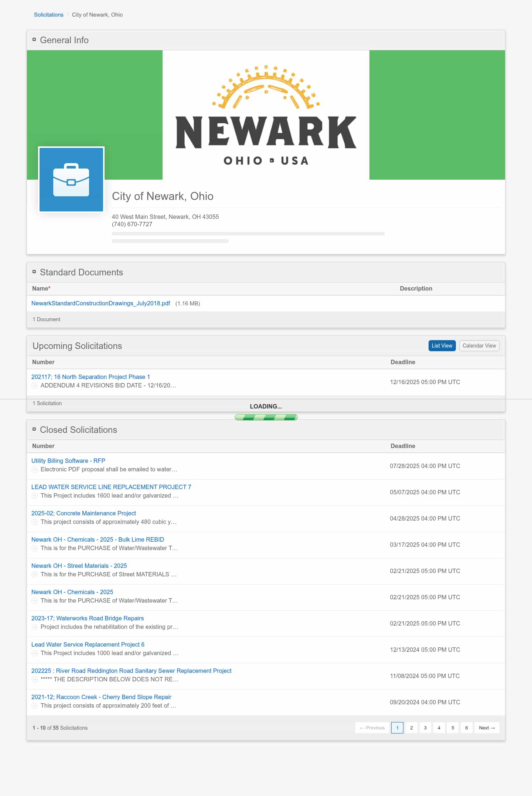Click the Number header in Closed Solicitations
Viewport: 532px width, 796px height.
[x=43, y=446]
